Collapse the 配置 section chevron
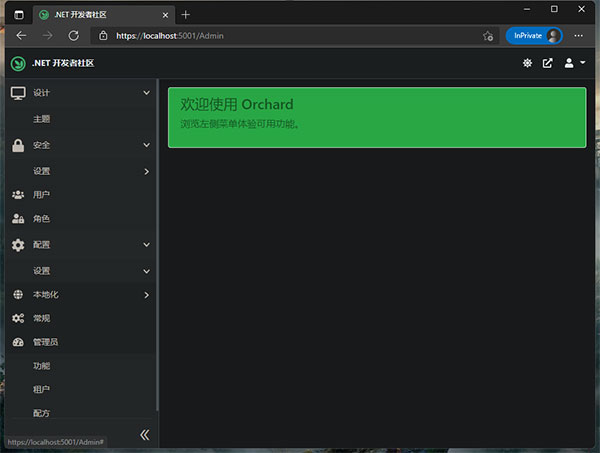This screenshot has height=453, width=600. click(146, 245)
